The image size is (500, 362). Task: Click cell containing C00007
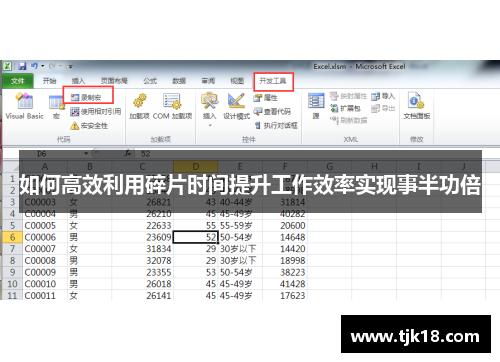[45, 249]
